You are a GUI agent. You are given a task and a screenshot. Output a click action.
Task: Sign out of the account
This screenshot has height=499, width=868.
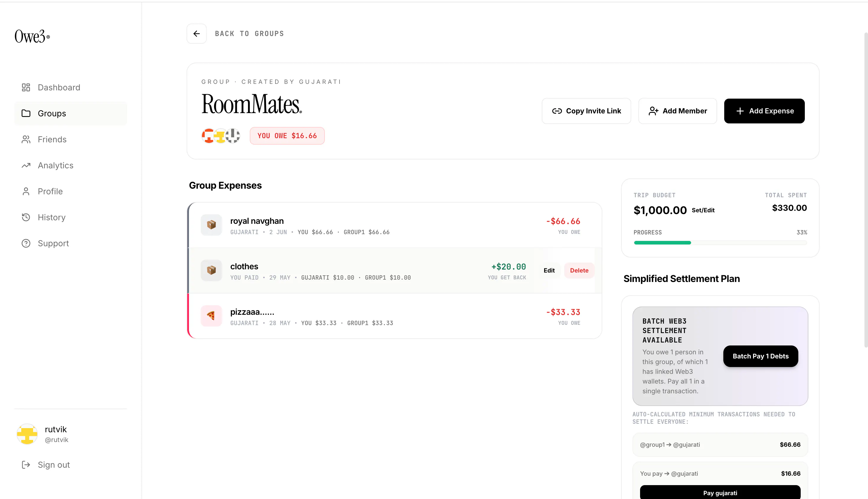tap(71, 465)
